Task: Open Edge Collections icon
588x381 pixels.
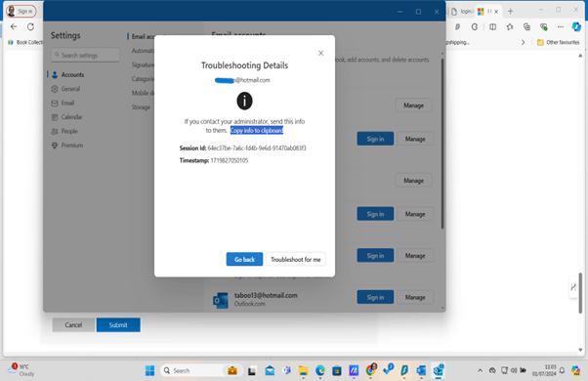Action: click(x=526, y=26)
